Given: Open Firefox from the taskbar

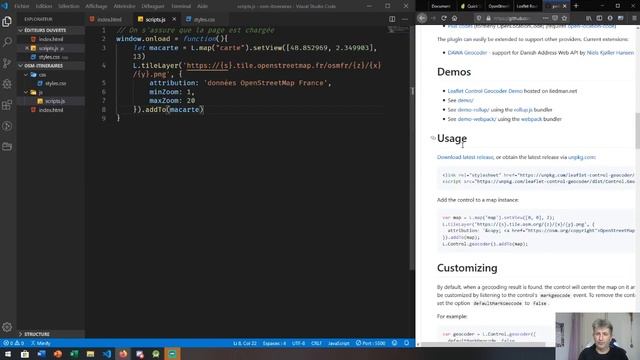Looking at the screenshot, I should point(123,354).
